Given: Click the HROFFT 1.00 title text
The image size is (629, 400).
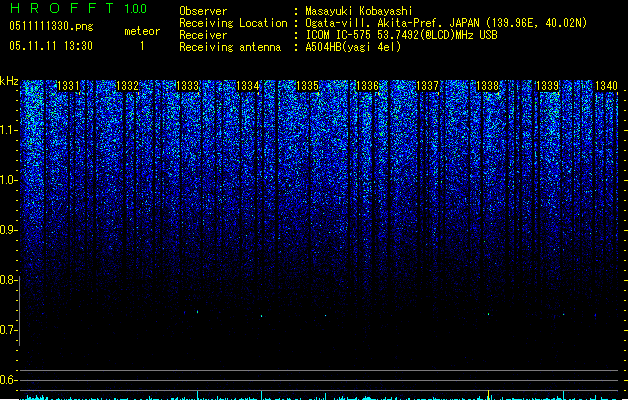Looking at the screenshot, I should coord(79,8).
